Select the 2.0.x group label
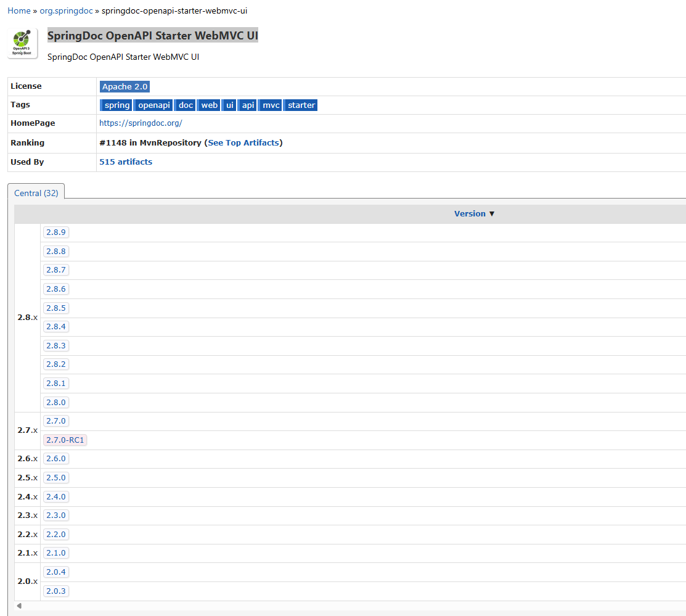Image resolution: width=686 pixels, height=616 pixels. [28, 581]
